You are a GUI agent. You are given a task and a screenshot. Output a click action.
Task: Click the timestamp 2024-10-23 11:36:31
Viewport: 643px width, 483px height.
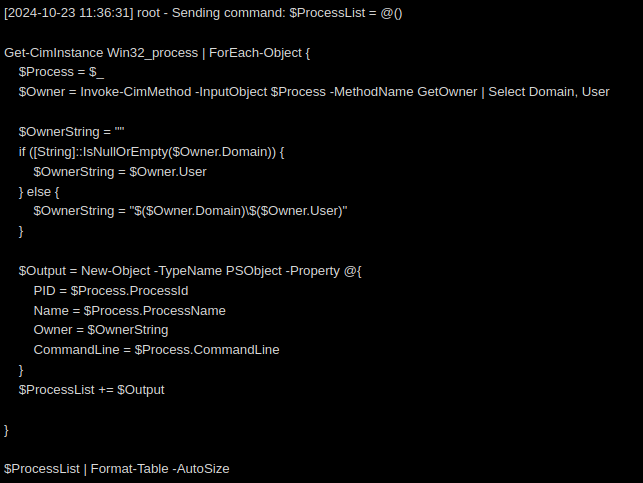tap(68, 13)
